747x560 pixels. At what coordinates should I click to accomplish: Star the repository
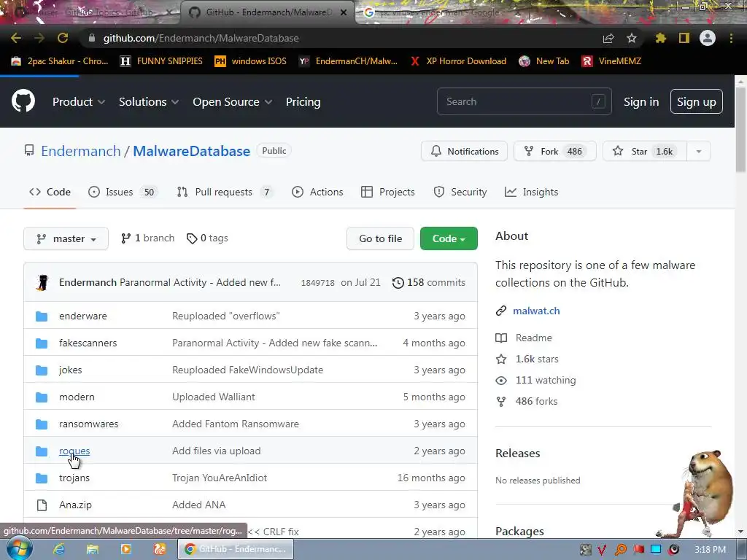tap(645, 152)
